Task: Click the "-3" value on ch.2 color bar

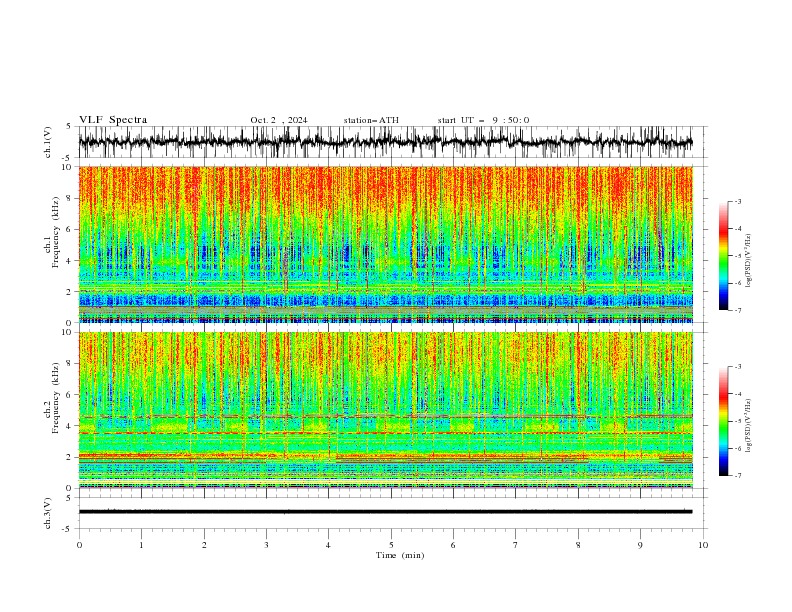Action: coord(737,367)
